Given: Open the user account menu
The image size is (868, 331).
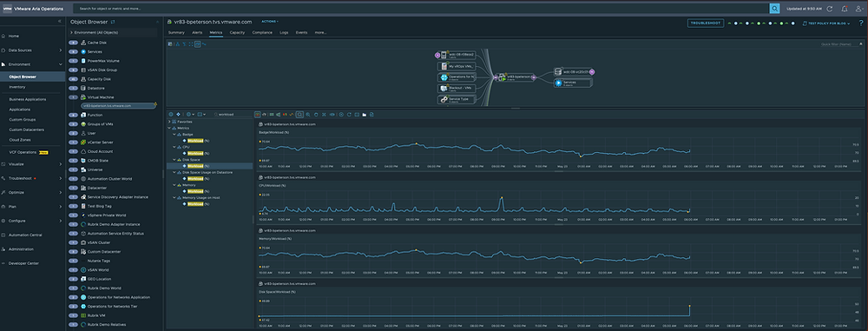Looking at the screenshot, I should tap(859, 9).
